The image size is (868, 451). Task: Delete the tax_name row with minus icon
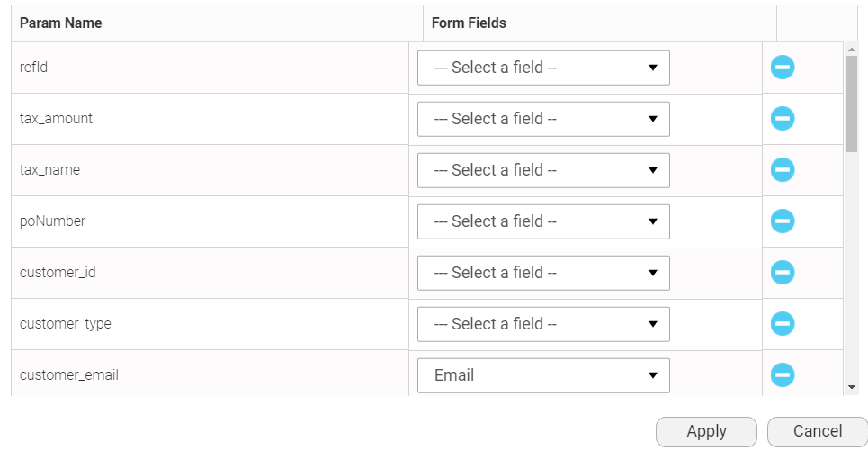pyautogui.click(x=783, y=170)
